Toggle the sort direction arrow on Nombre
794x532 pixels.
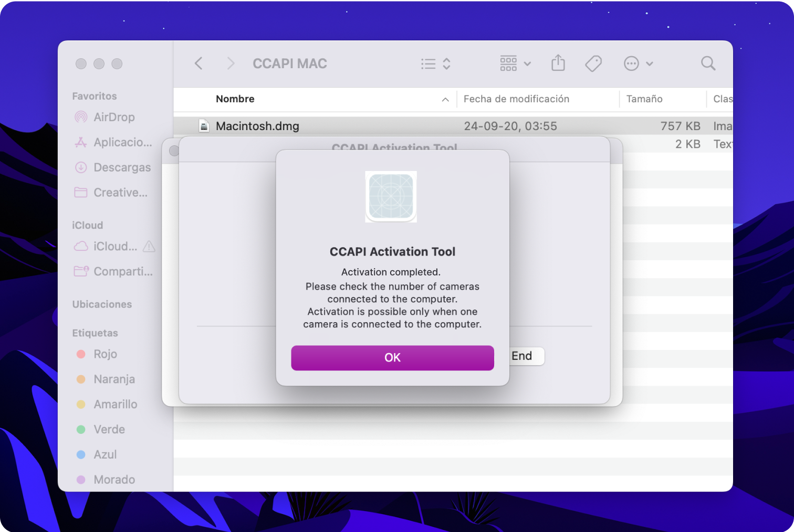pos(445,100)
